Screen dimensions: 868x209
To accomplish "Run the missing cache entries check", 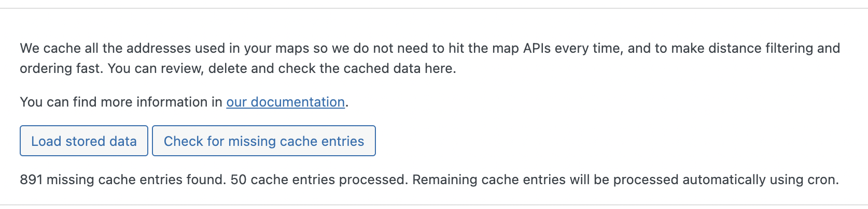I will [x=264, y=141].
